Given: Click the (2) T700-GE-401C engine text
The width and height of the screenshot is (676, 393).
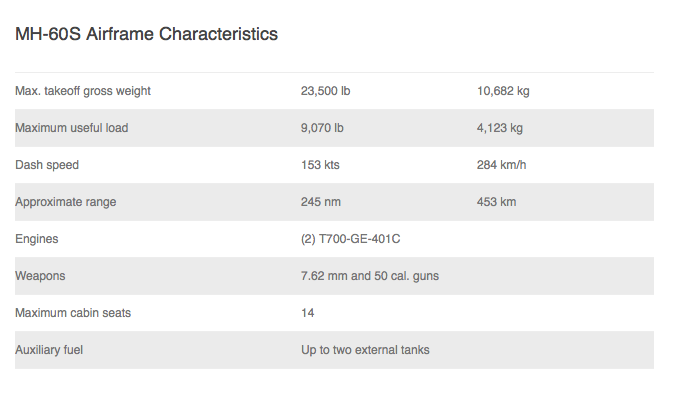Looking at the screenshot, I should click(x=351, y=239).
